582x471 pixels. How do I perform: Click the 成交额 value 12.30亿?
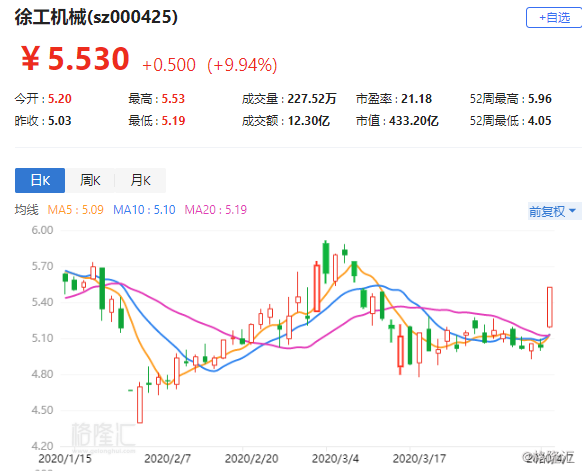click(x=309, y=121)
